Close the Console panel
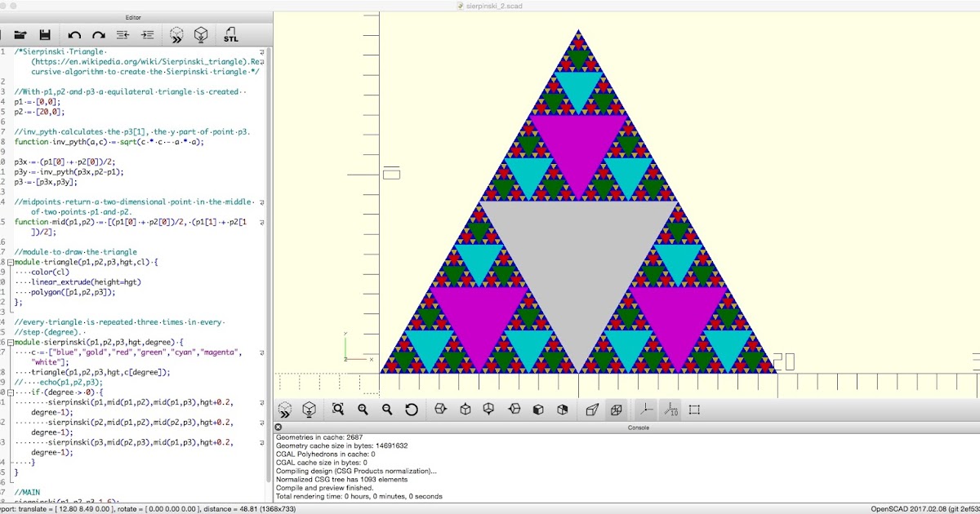 [278, 427]
